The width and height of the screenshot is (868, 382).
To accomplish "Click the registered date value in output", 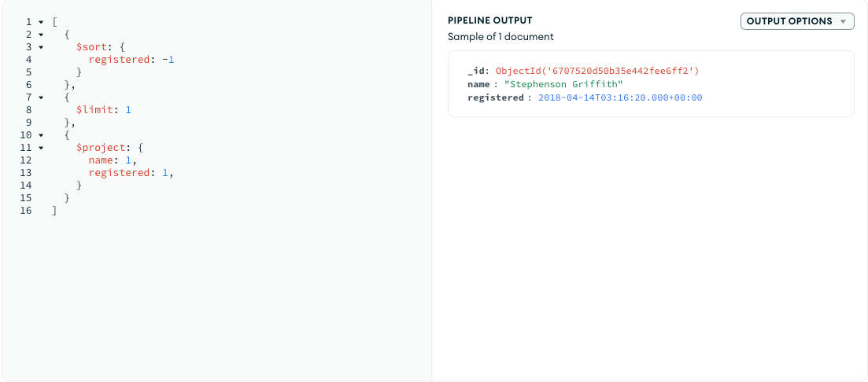I will coord(620,97).
